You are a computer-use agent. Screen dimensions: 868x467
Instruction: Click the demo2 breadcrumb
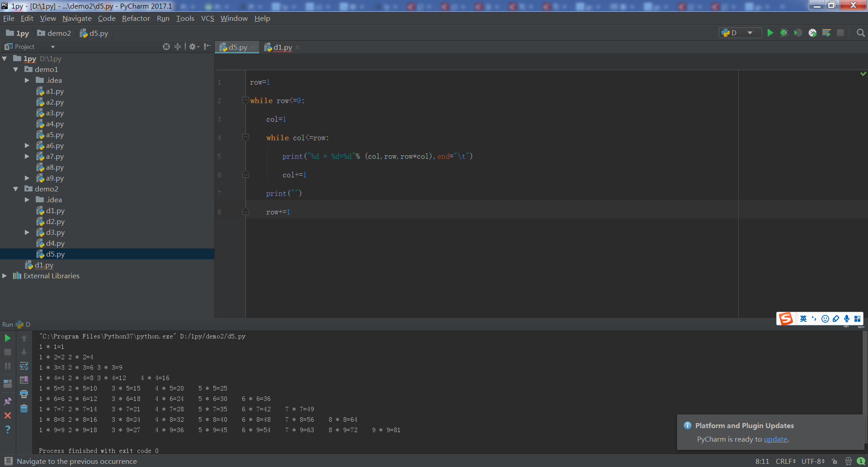[54, 33]
